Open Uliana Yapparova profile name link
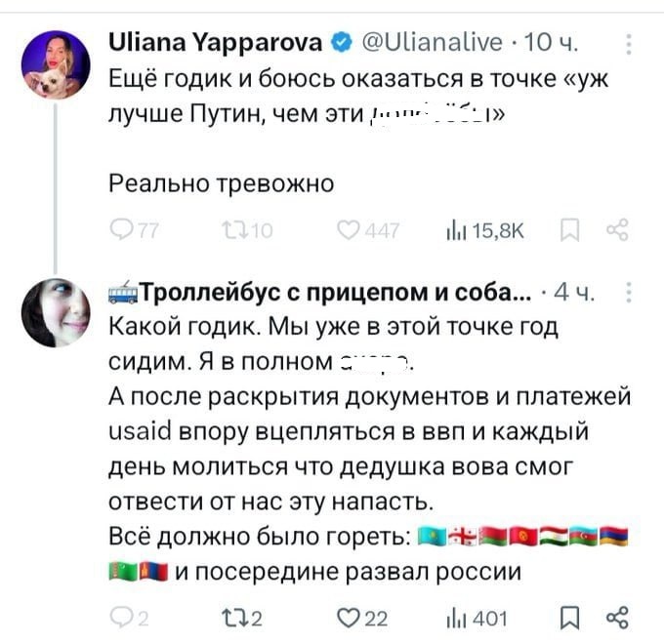Viewport: 664px width, 644px height. [215, 44]
